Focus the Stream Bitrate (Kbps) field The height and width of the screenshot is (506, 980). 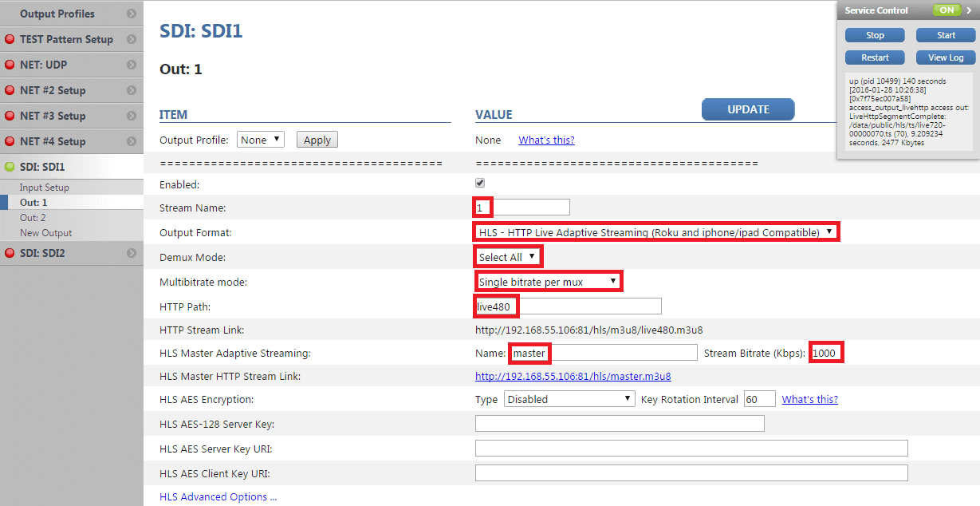pos(826,353)
